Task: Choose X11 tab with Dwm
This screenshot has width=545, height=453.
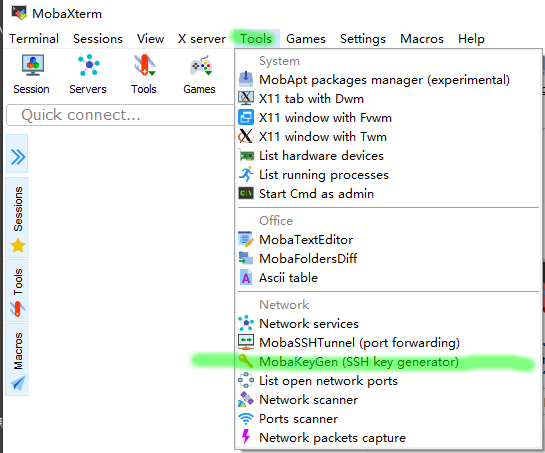Action: click(311, 99)
